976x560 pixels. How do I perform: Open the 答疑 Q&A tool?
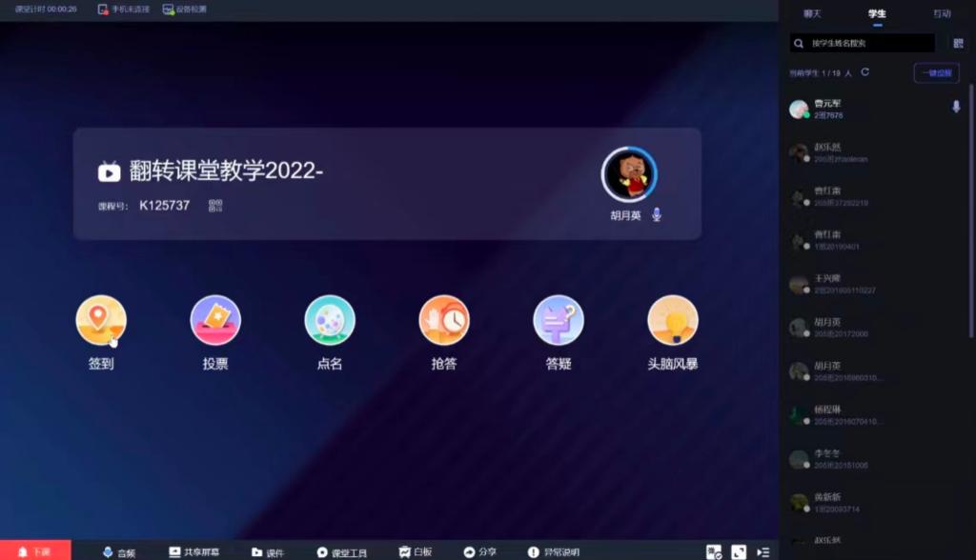(559, 321)
